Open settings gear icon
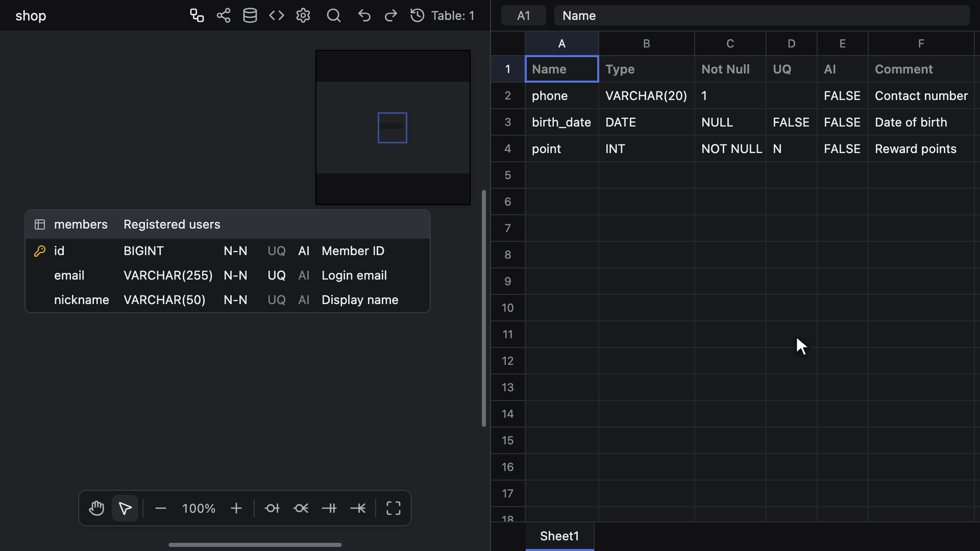 (x=303, y=16)
